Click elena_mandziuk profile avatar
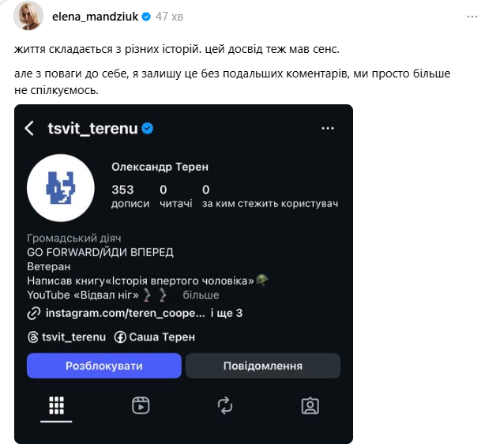Screen dimensions: 481x448 30,17
